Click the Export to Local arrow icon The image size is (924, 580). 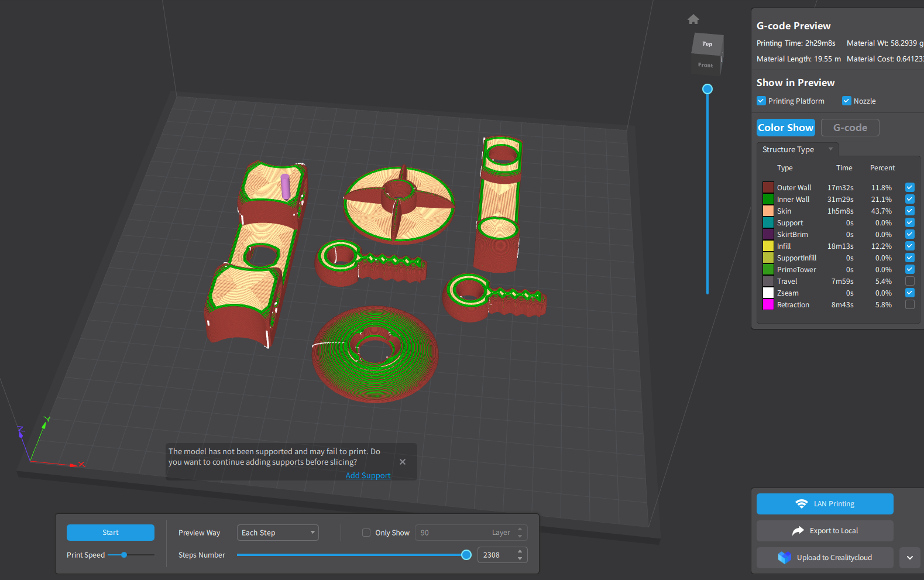pos(798,531)
